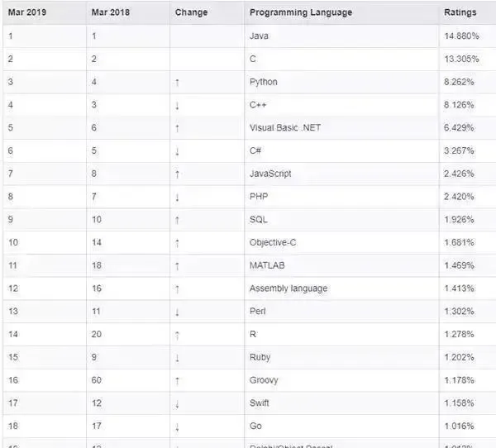Select the Java language name

258,36
